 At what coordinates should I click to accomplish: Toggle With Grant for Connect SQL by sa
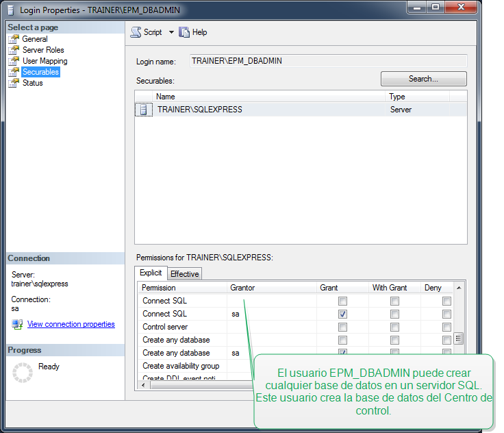pyautogui.click(x=394, y=314)
